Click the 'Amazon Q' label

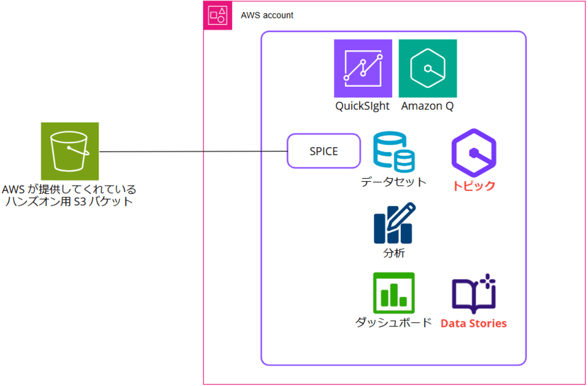[427, 106]
